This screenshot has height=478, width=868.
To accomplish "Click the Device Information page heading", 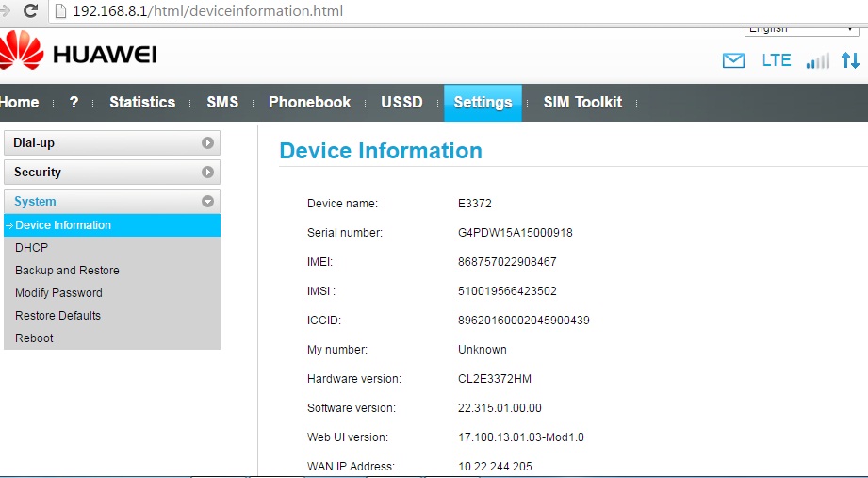I will pyautogui.click(x=381, y=151).
